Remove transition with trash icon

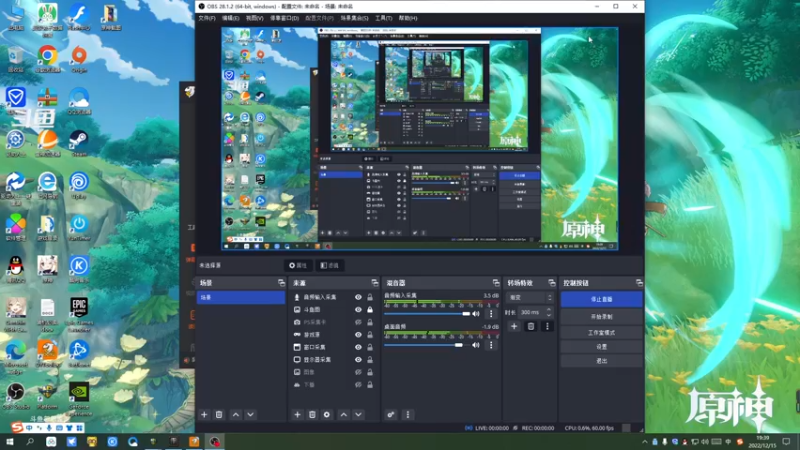pyautogui.click(x=531, y=327)
